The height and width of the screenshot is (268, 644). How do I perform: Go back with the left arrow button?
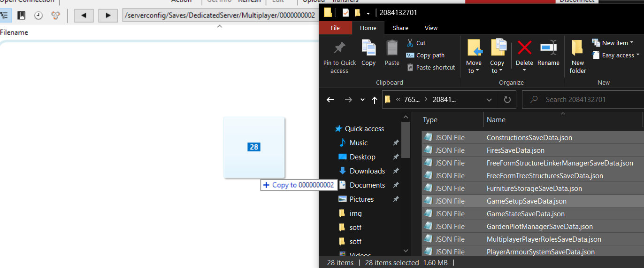(84, 16)
